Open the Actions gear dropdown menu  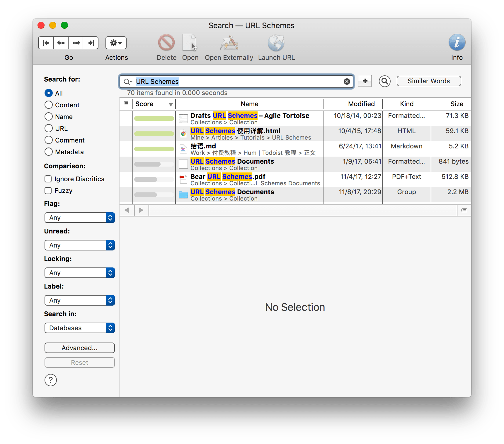pos(116,43)
